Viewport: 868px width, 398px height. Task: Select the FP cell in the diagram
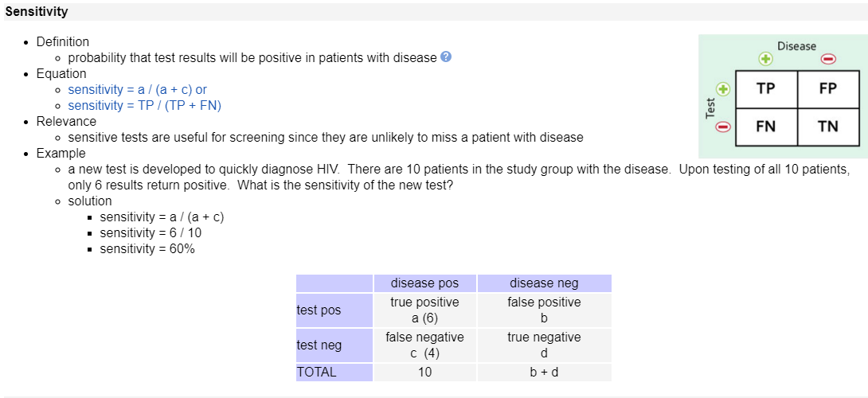pos(828,88)
